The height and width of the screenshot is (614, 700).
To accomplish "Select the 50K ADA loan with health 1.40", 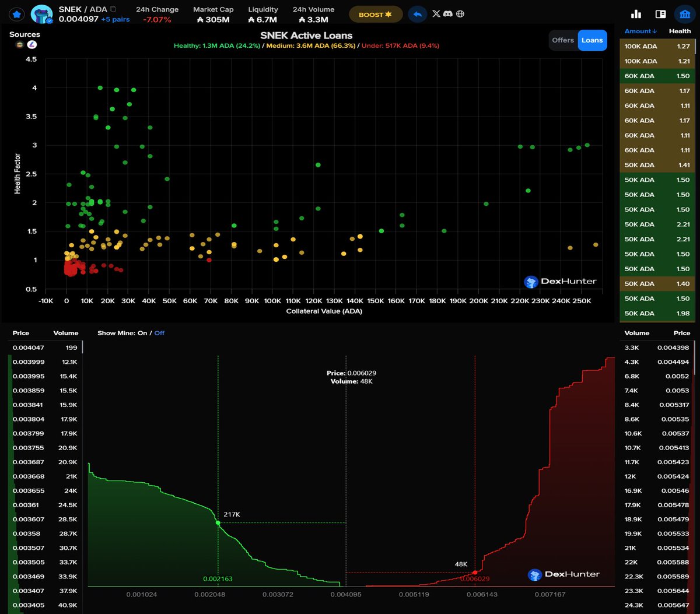I will pos(657,283).
